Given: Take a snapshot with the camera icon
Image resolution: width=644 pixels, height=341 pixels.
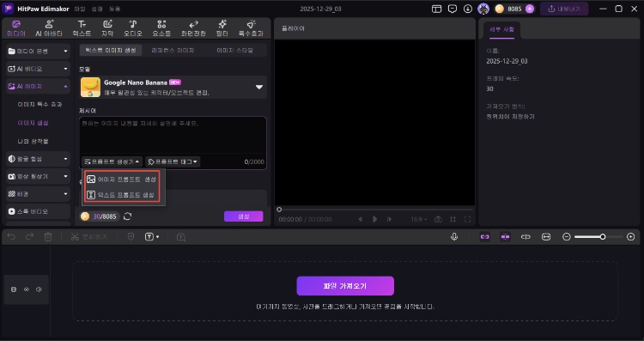Looking at the screenshot, I should click(x=438, y=219).
